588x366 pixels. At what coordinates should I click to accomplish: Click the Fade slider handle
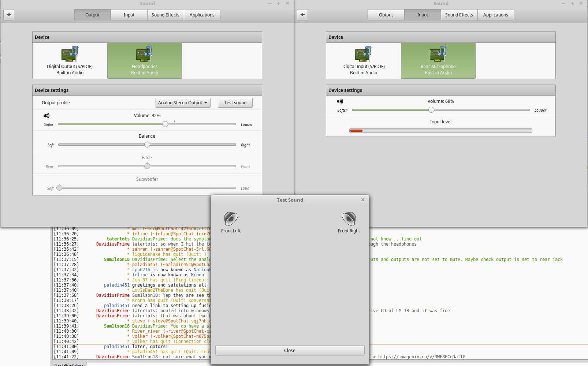click(x=147, y=166)
